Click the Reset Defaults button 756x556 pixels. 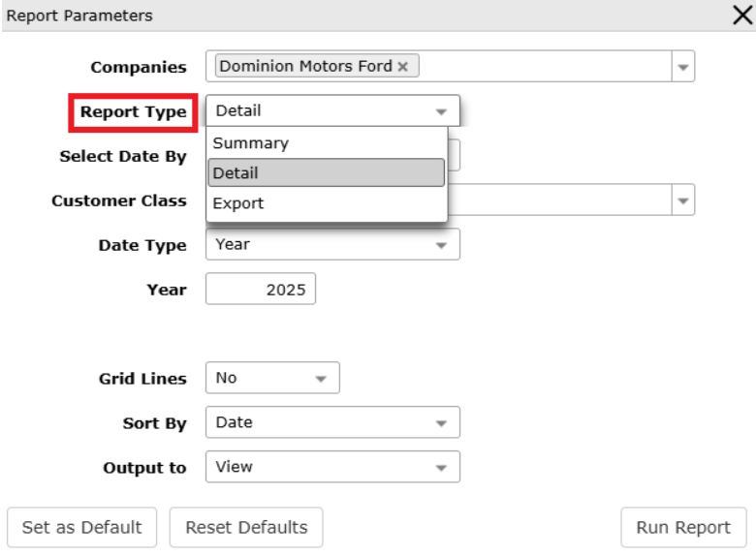(x=246, y=527)
